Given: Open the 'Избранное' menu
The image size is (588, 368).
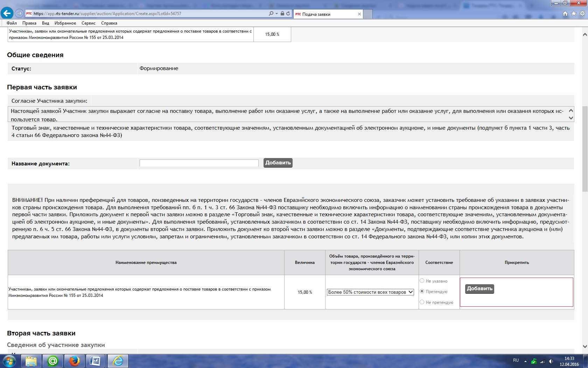Looking at the screenshot, I should pos(65,23).
